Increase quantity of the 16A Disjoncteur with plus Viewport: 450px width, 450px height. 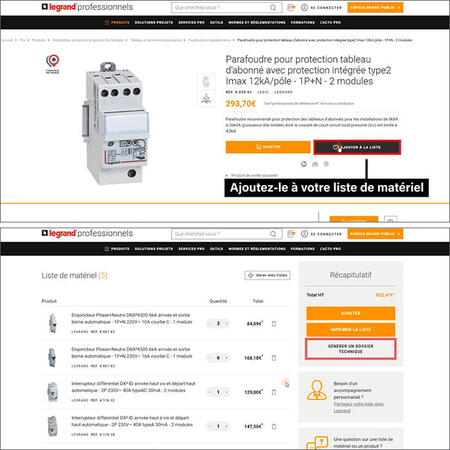(x=227, y=358)
